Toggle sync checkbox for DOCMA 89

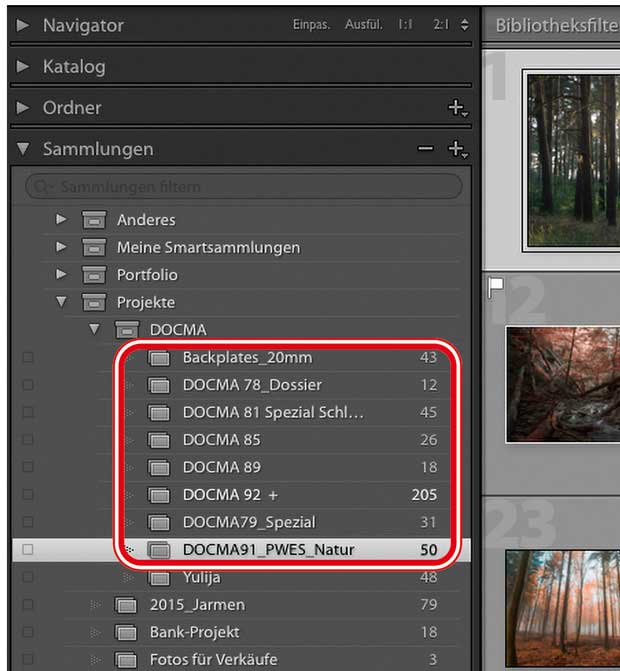(28, 467)
